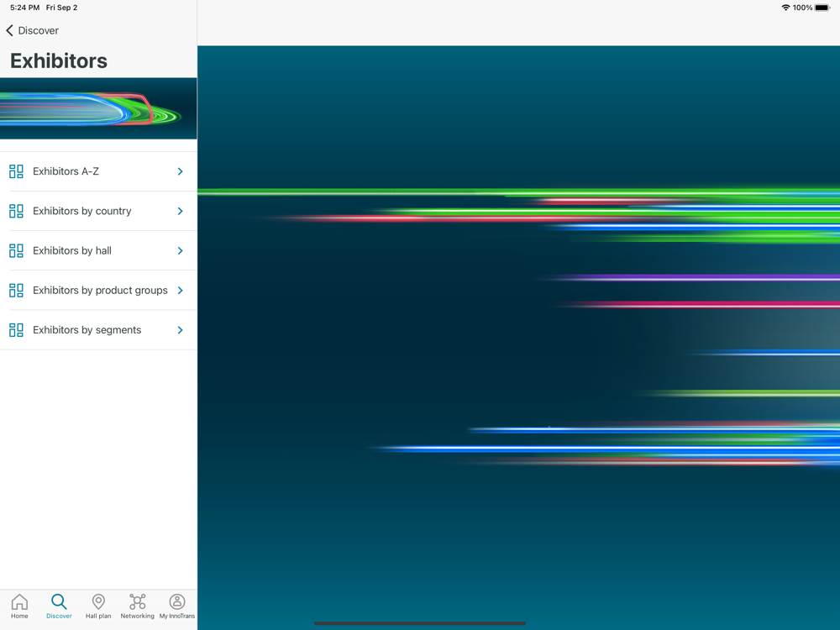Go back to Discover
Screen dimensions: 840x630
[32, 30]
